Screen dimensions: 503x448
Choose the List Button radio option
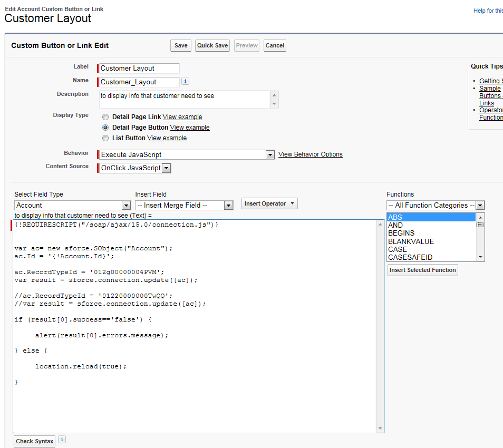click(x=105, y=138)
